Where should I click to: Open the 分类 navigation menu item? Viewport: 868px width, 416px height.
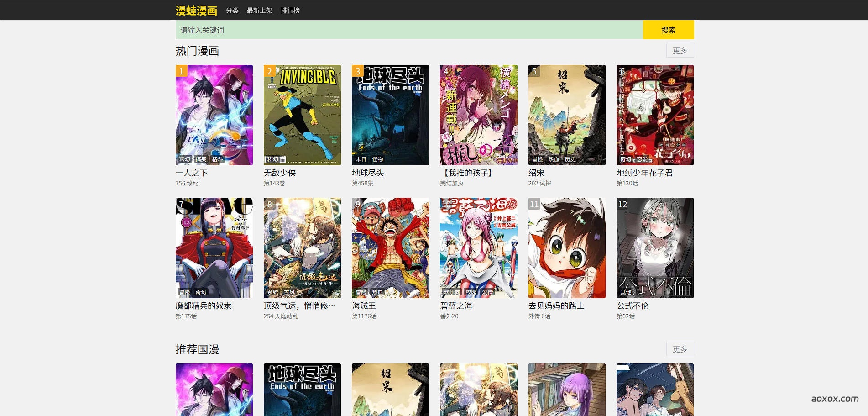coord(232,11)
